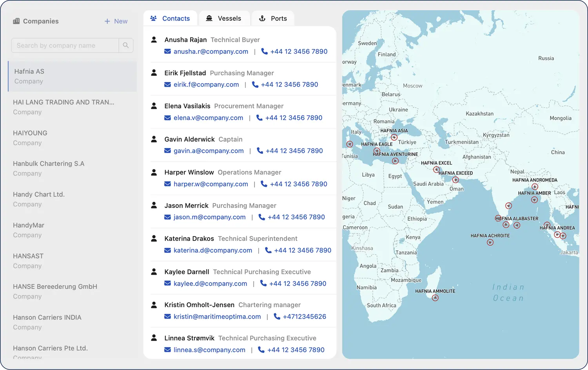
Task: Focus the Search by company name field
Action: pos(65,46)
